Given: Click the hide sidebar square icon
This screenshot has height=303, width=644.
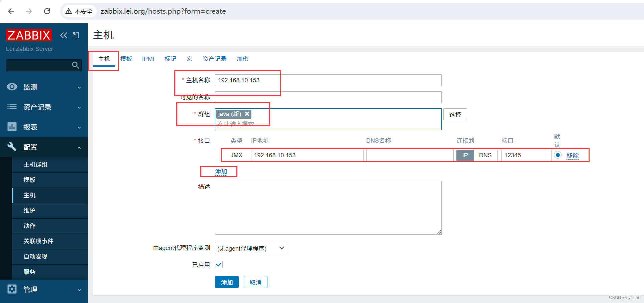Looking at the screenshot, I should tap(76, 35).
